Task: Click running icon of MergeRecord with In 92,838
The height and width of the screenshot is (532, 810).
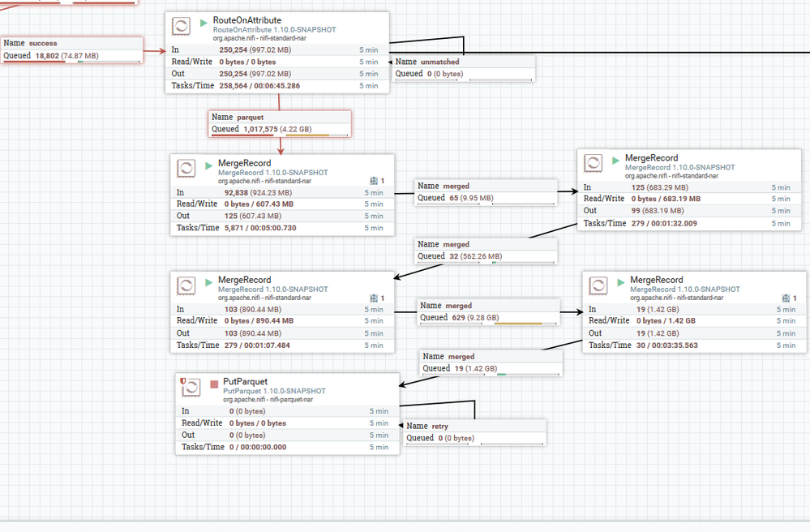Action: point(208,165)
